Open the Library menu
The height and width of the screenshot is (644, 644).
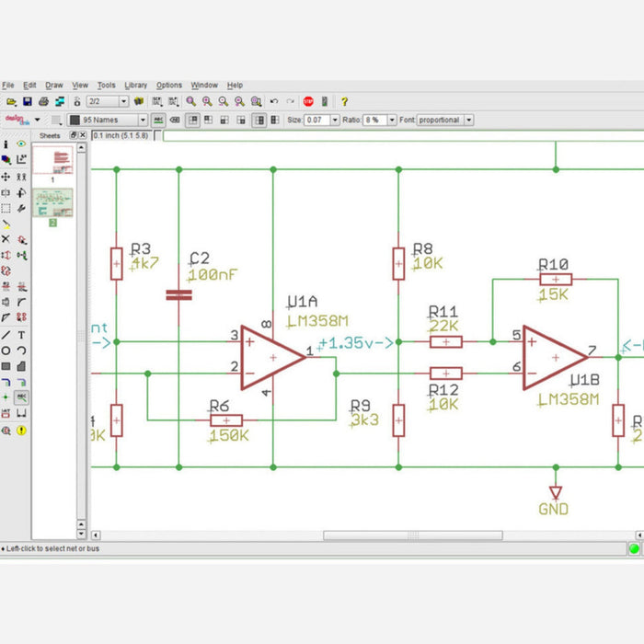(135, 85)
